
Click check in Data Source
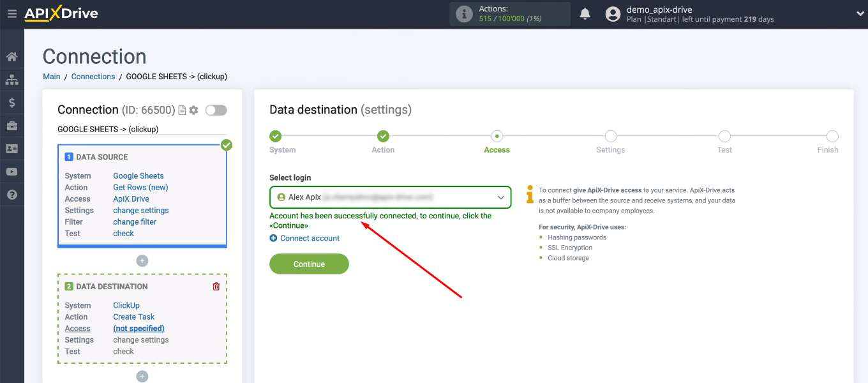(x=124, y=234)
